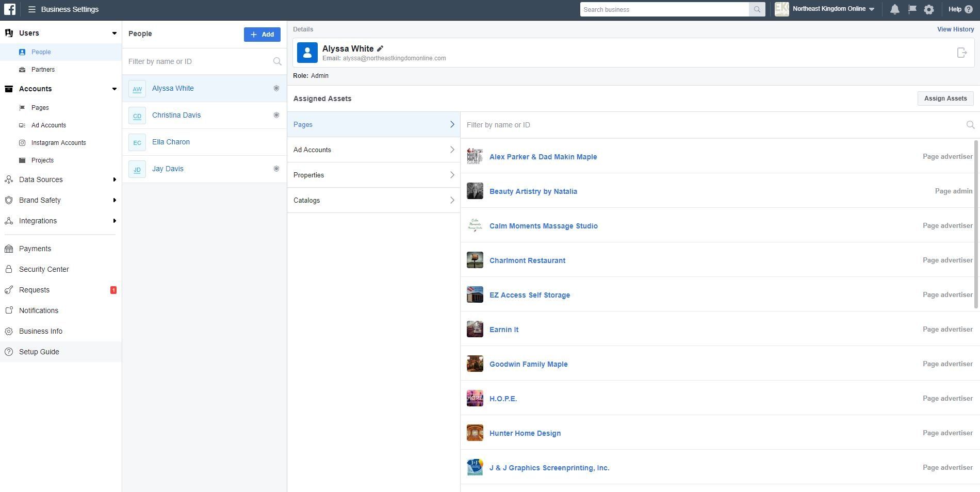Screen dimensions: 980x492
Task: Click the Requests red notification badge
Action: [113, 290]
